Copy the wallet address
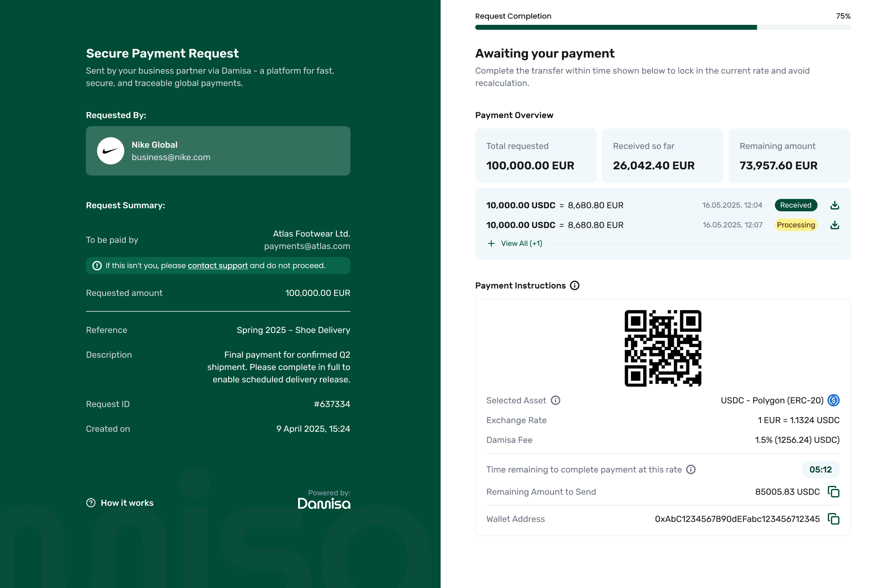883x588 pixels. coord(833,519)
